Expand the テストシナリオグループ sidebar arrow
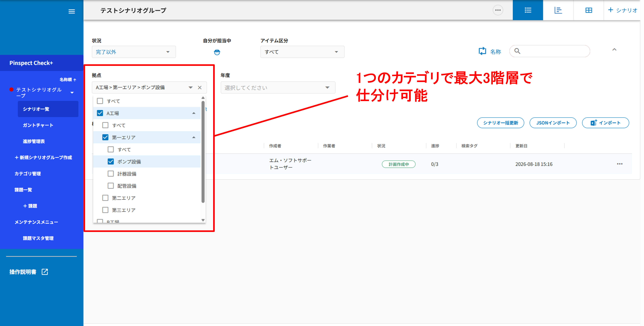 pos(72,93)
